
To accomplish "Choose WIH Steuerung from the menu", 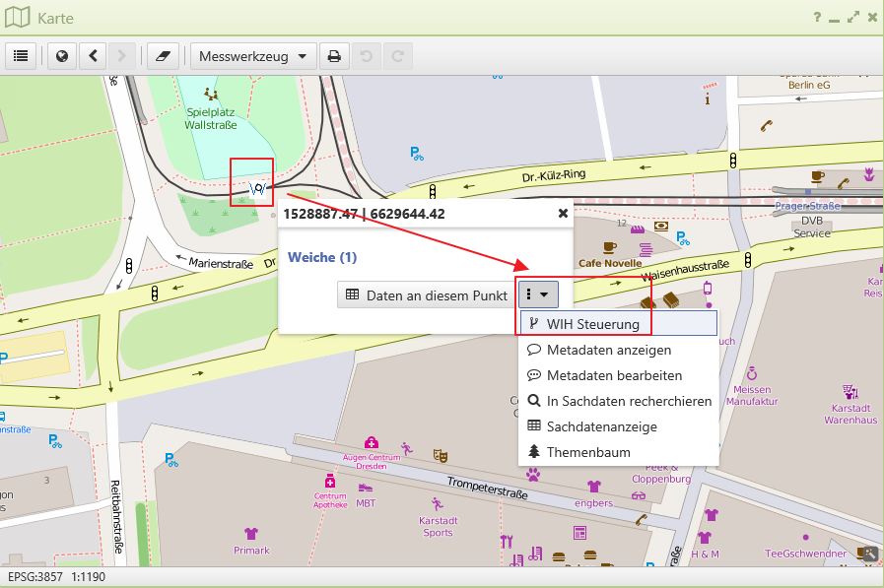I will 592,323.
